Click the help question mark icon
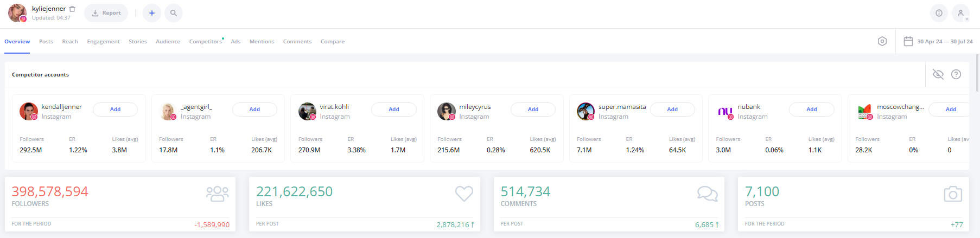Viewport: 980px width, 238px height. [x=956, y=74]
